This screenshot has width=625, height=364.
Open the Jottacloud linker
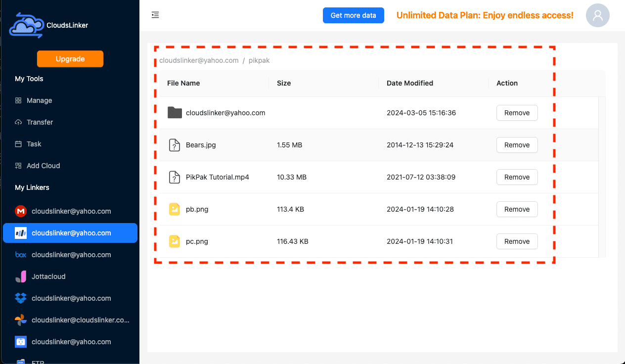point(70,276)
